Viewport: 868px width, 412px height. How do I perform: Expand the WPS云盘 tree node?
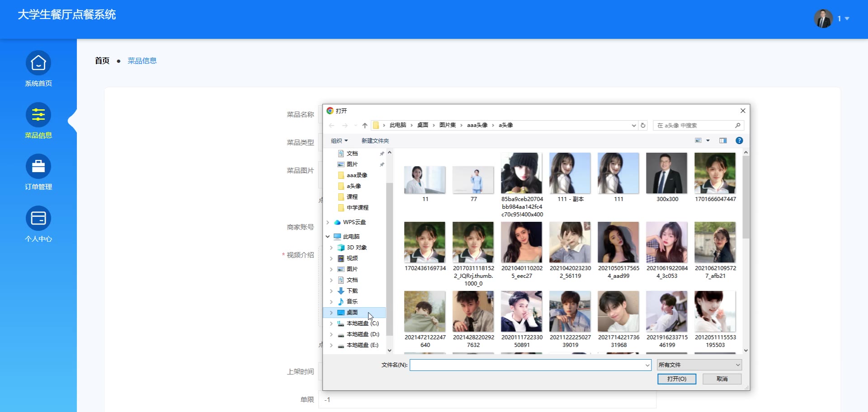[x=328, y=222]
